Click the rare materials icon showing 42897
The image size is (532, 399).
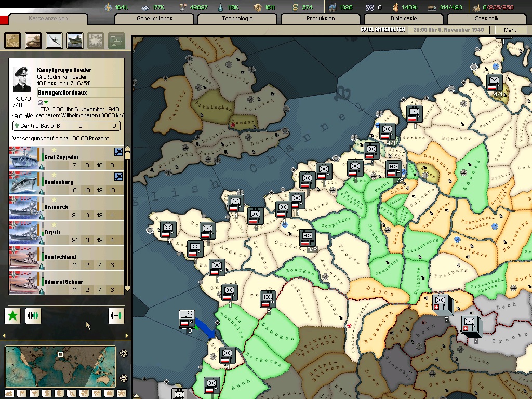tap(183, 7)
